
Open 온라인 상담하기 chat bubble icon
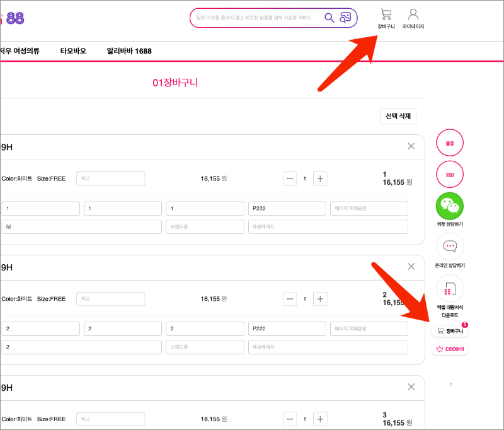click(450, 247)
